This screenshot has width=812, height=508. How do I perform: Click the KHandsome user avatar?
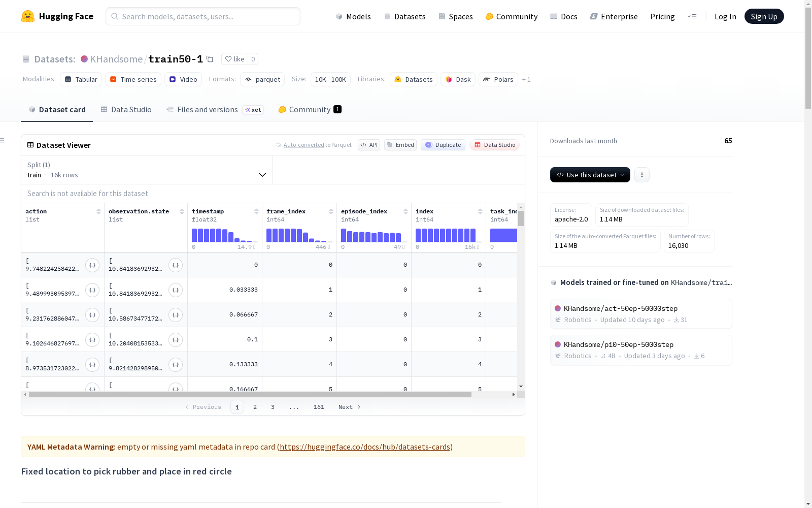[84, 59]
